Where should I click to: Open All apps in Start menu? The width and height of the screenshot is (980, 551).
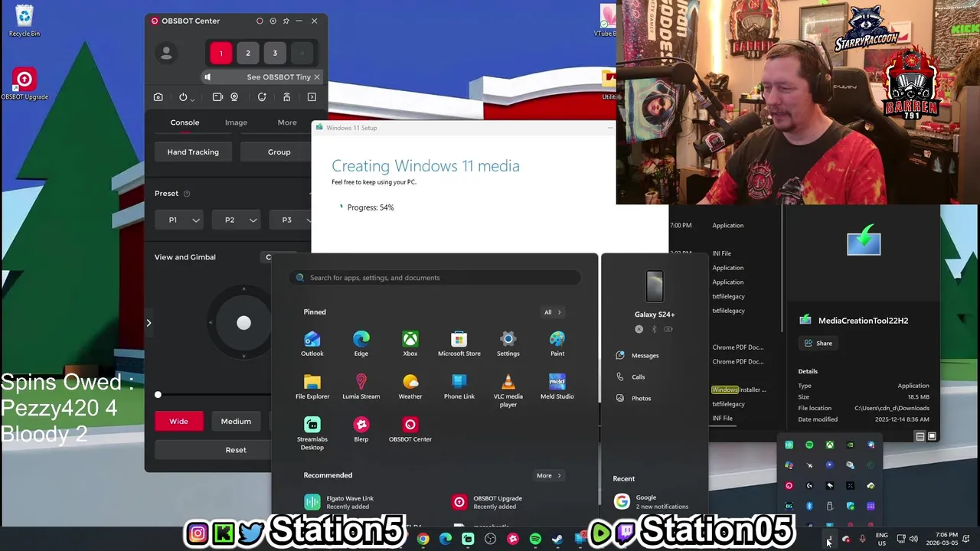tap(553, 312)
